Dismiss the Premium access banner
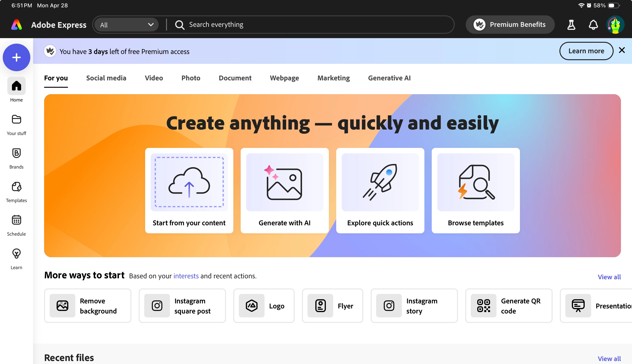Viewport: 632px width, 364px height. (622, 50)
